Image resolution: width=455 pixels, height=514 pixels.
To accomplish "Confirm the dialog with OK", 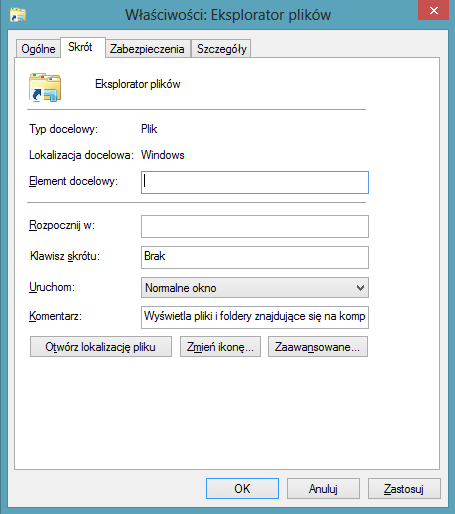I will point(242,489).
